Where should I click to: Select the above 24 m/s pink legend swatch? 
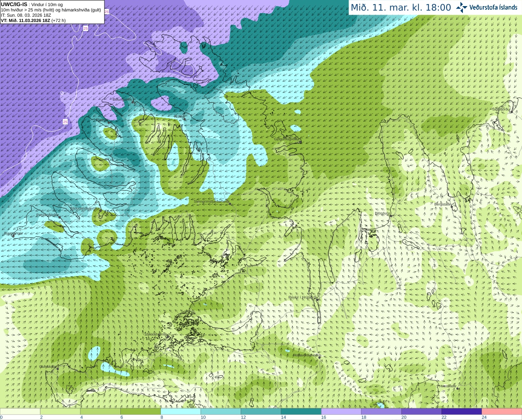(x=502, y=411)
